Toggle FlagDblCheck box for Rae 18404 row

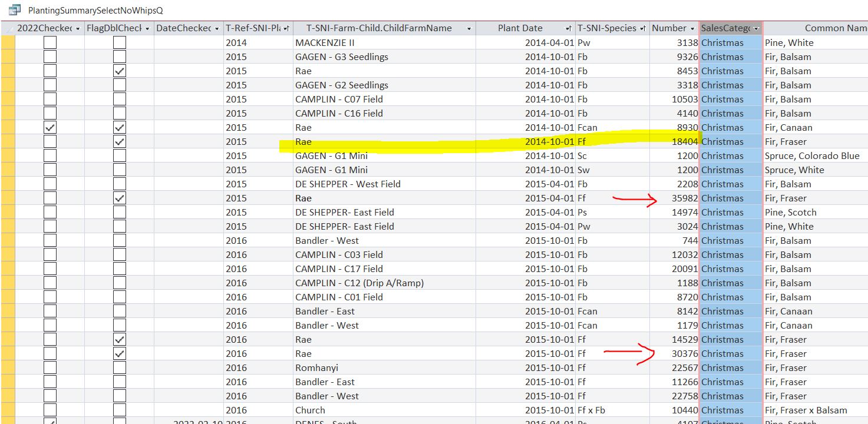(120, 141)
